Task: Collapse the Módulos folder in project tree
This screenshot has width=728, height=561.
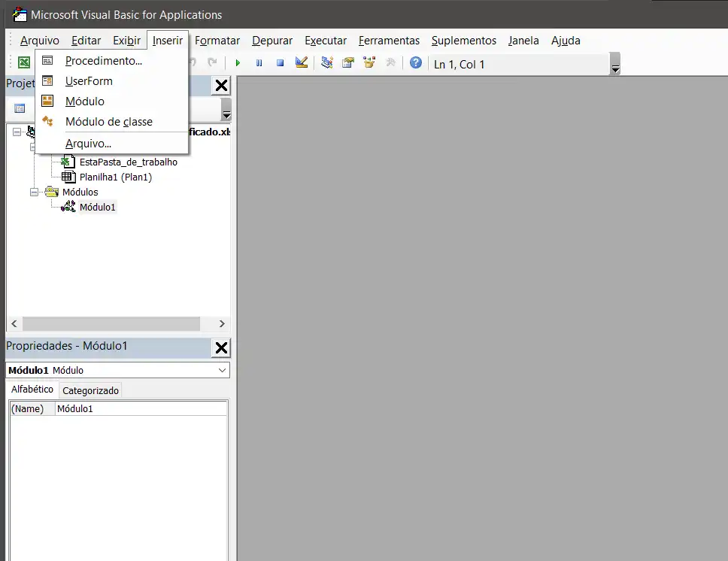Action: [34, 192]
